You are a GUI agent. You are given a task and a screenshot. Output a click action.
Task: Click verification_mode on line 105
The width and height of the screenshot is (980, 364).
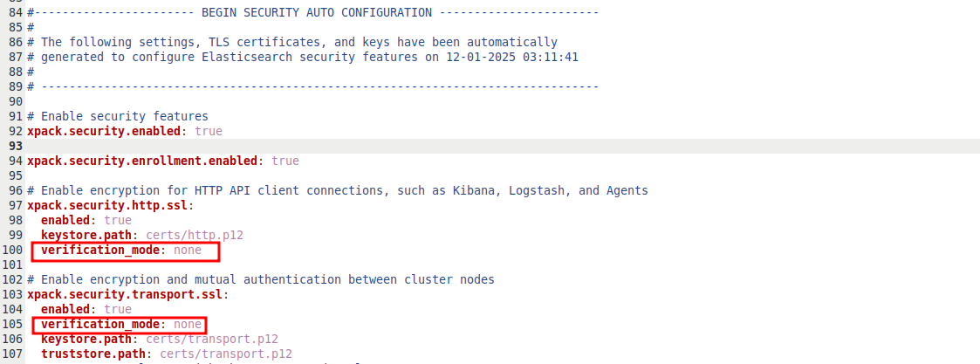pyautogui.click(x=100, y=324)
